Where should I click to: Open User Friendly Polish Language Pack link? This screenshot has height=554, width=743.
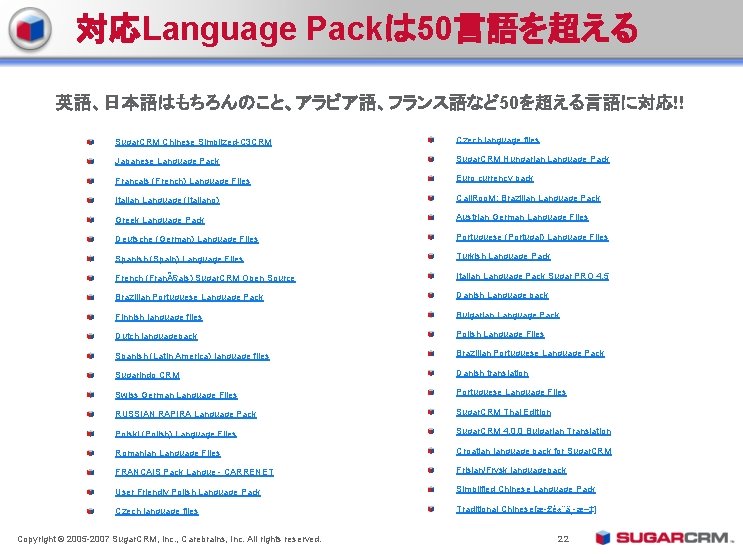[x=188, y=492]
